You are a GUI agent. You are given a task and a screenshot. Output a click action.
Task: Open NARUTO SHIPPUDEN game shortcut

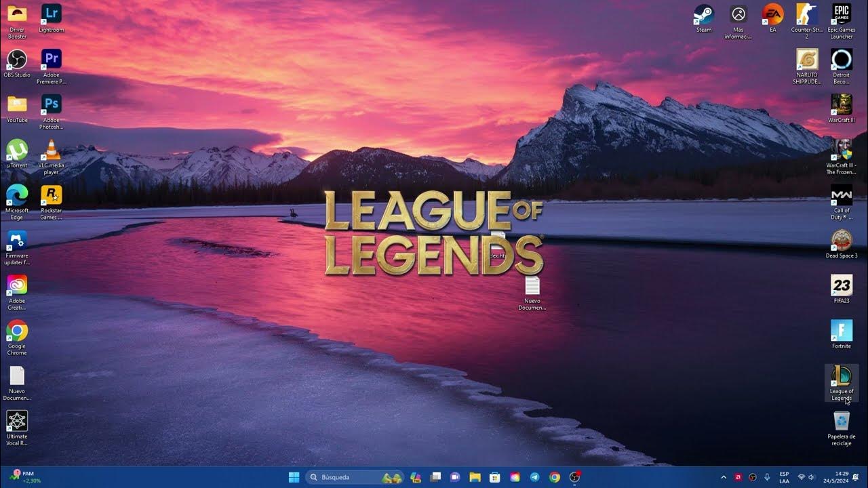[x=807, y=66]
